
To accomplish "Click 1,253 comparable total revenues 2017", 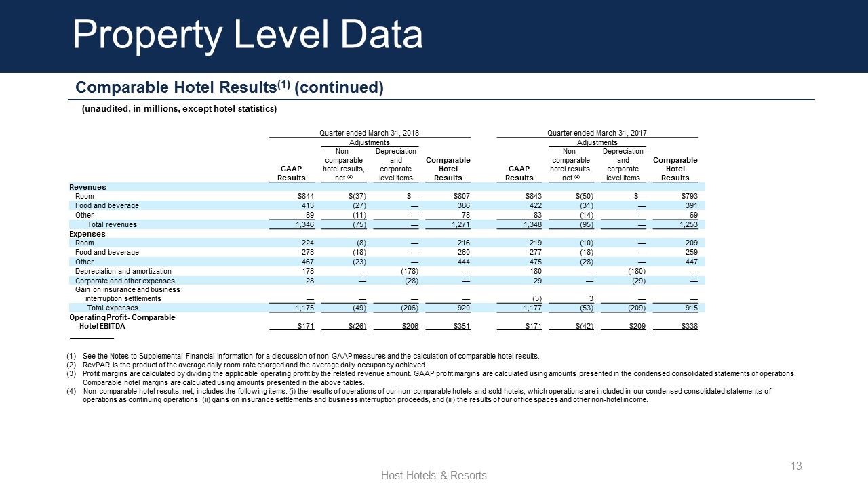I will pos(688,224).
